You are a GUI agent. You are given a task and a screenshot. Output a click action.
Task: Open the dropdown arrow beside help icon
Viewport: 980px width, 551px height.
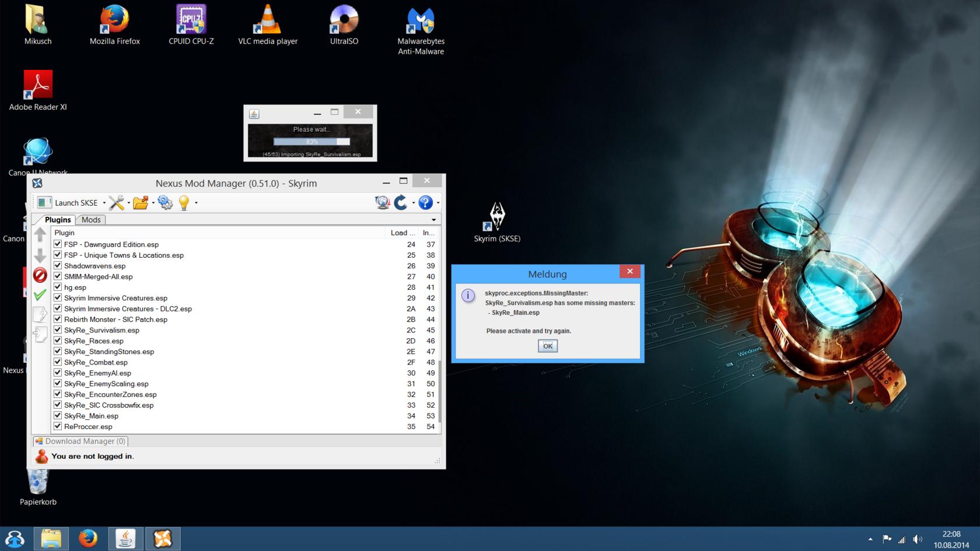tap(438, 203)
